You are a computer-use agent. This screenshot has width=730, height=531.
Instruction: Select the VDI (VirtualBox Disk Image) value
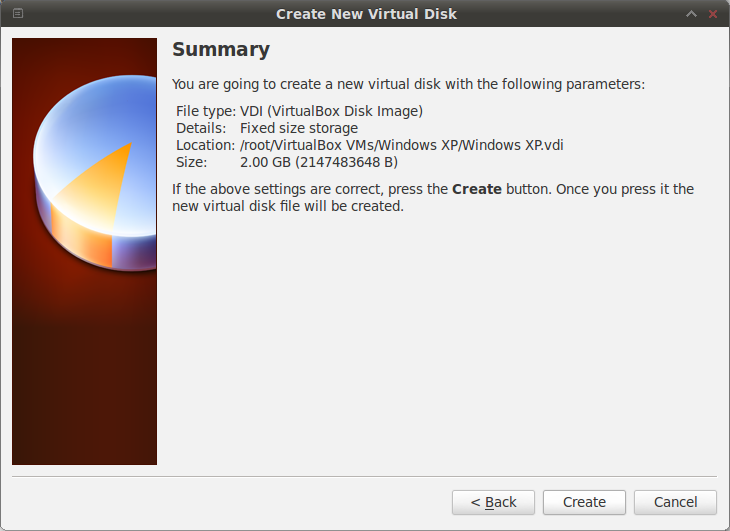331,111
